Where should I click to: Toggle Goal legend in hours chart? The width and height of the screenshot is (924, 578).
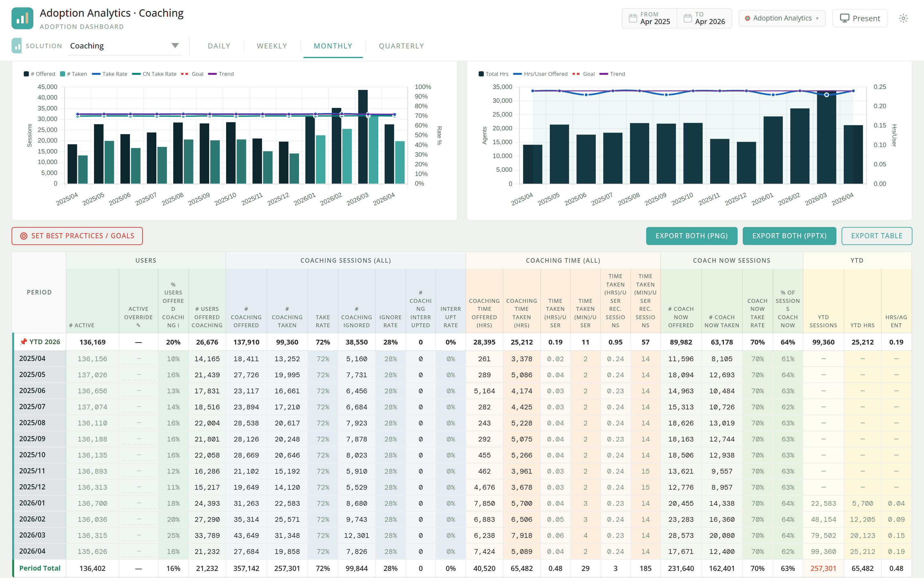(583, 74)
